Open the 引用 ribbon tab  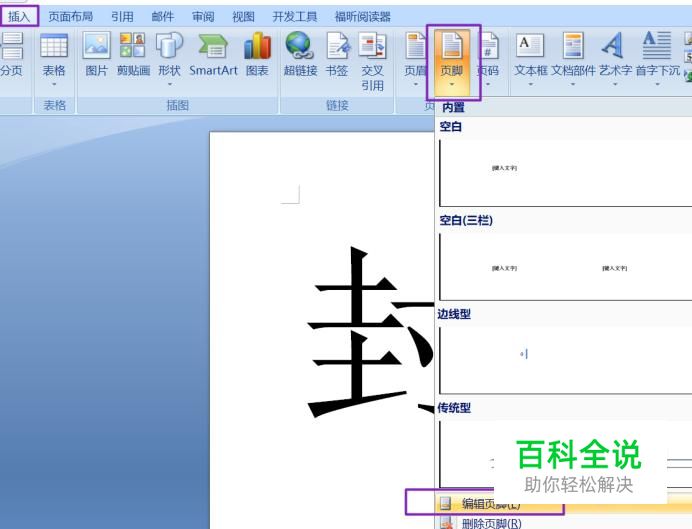coord(122,17)
